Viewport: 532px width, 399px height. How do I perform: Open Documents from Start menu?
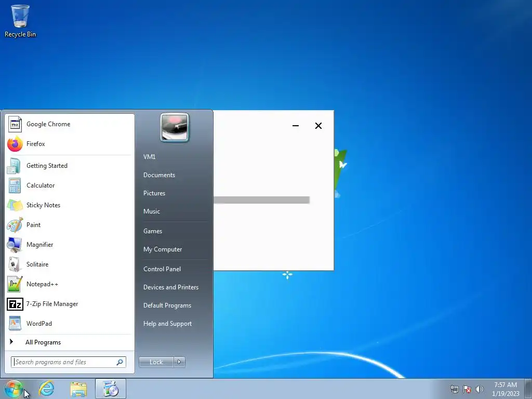coord(159,175)
